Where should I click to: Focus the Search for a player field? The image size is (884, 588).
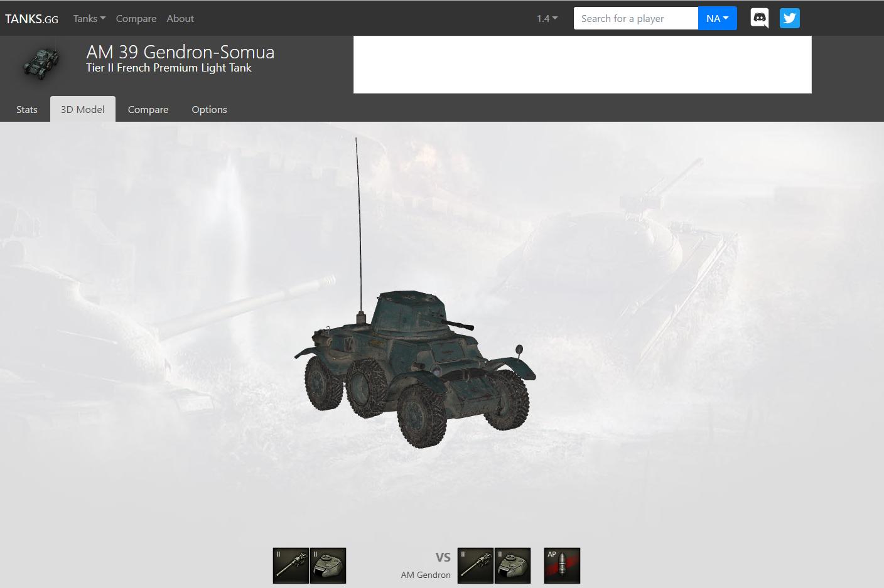tap(636, 18)
